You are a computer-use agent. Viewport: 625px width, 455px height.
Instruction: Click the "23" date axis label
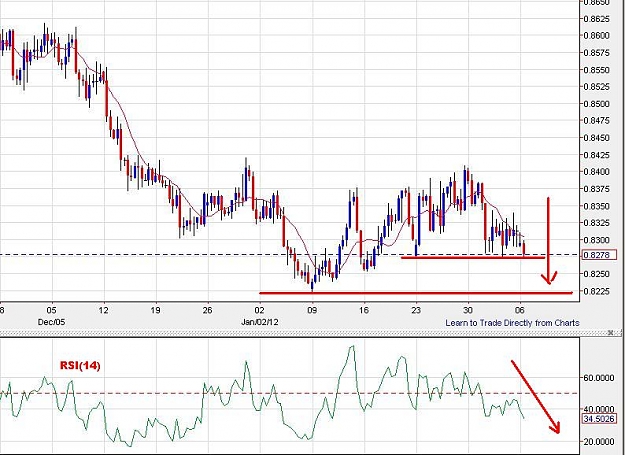(416, 310)
